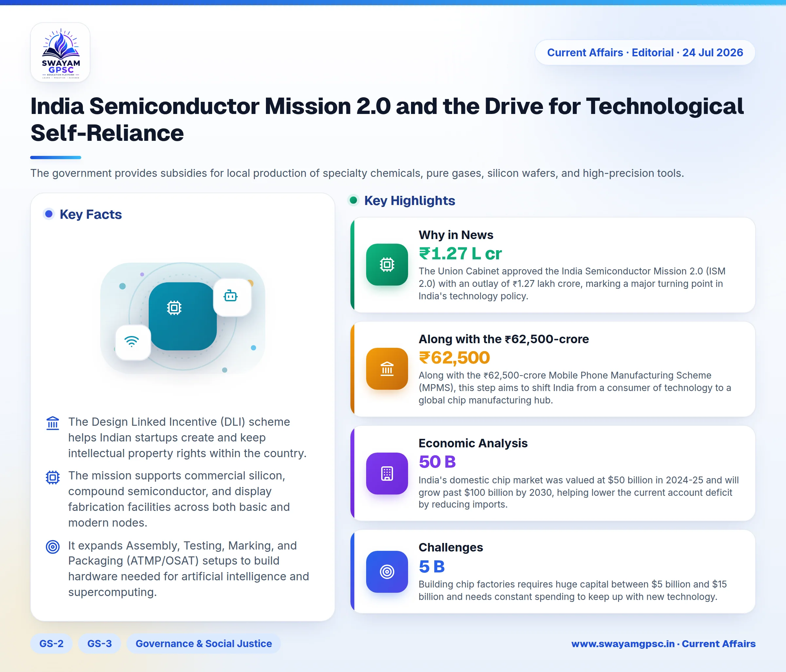Click the orange ₹62,500 figure
Screen dimensions: 786x672
[454, 357]
